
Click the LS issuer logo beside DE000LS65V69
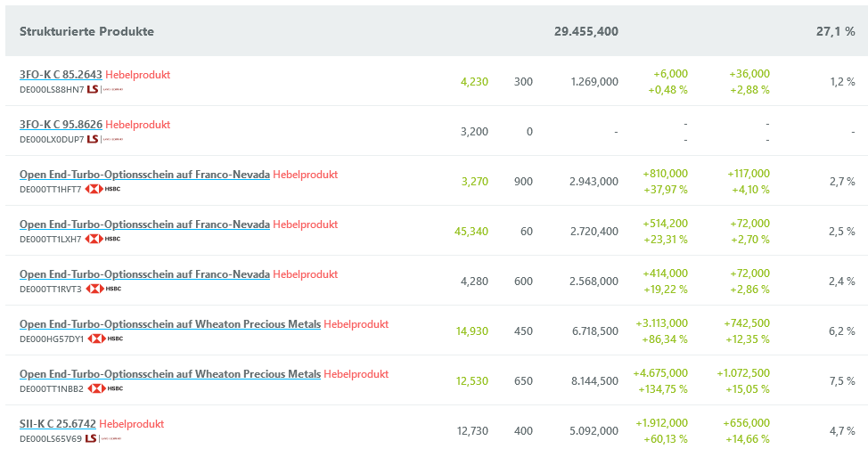(103, 438)
